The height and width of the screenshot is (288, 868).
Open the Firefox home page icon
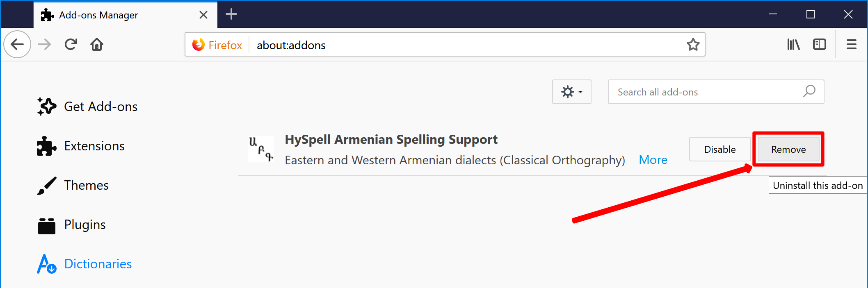(97, 44)
